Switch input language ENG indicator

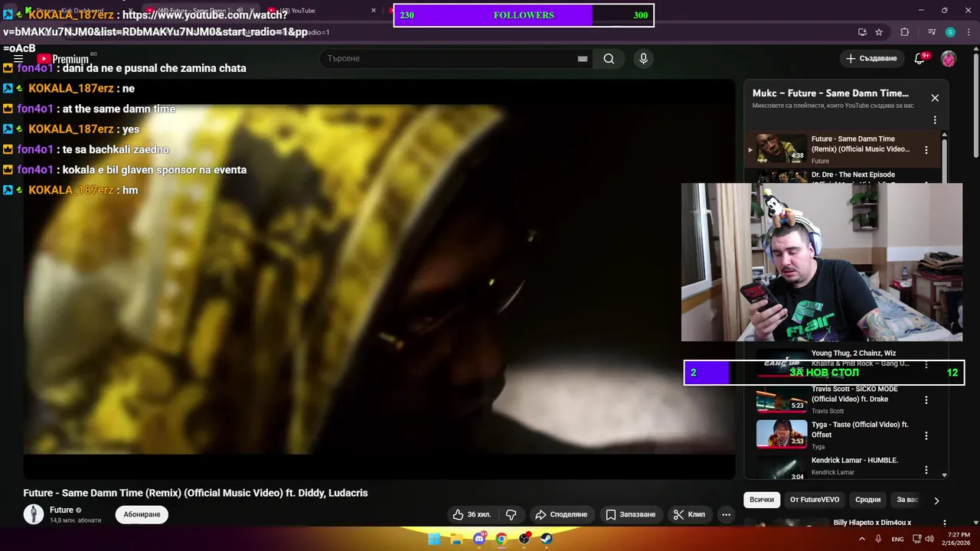[897, 539]
